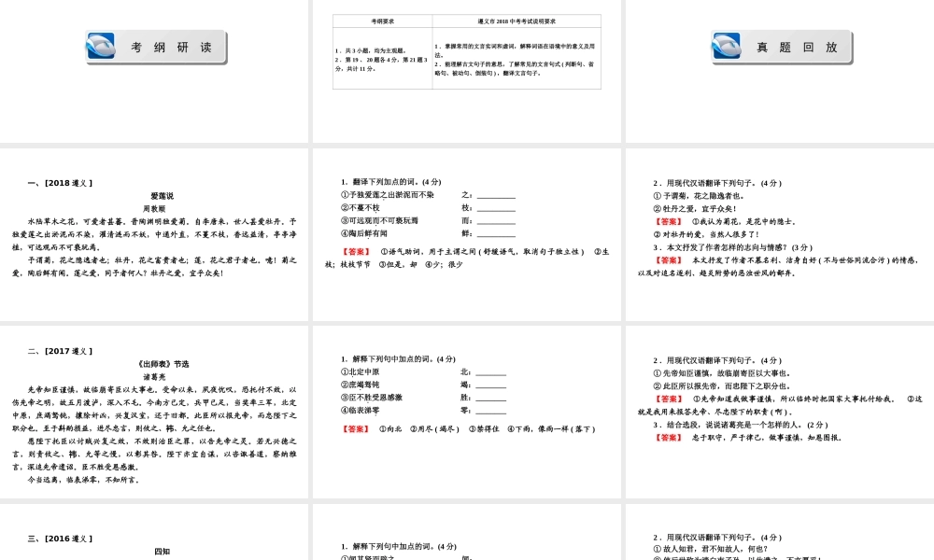Click item ①予独爱莲之出淤泥而不染
Viewport: 934px width, 560px height.
[388, 195]
